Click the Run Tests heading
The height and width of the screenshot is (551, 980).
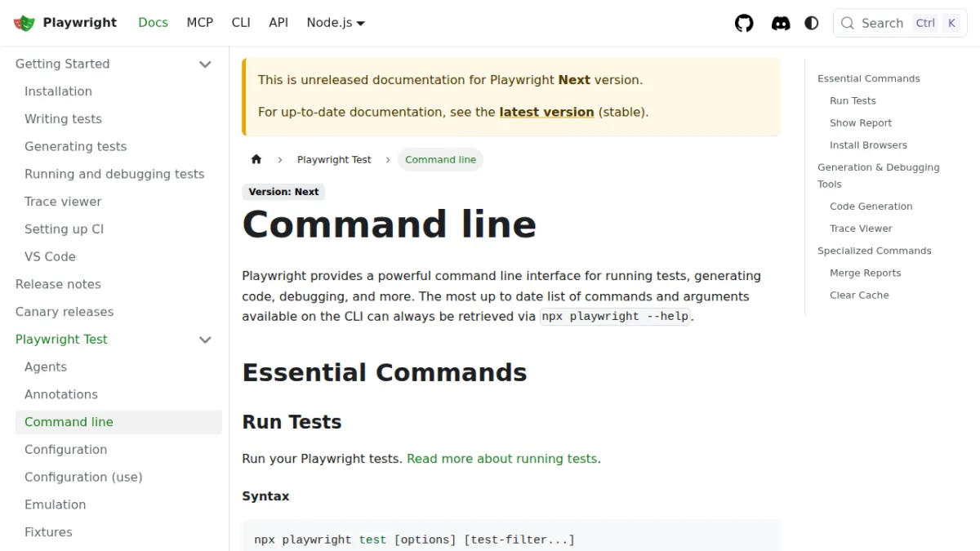tap(292, 422)
